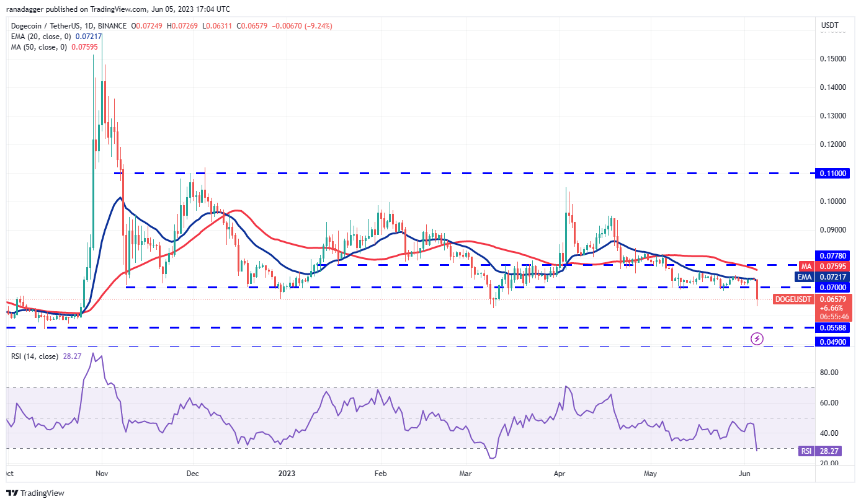Open the USDT currency label
Image resolution: width=861 pixels, height=504 pixels.
pyautogui.click(x=829, y=25)
